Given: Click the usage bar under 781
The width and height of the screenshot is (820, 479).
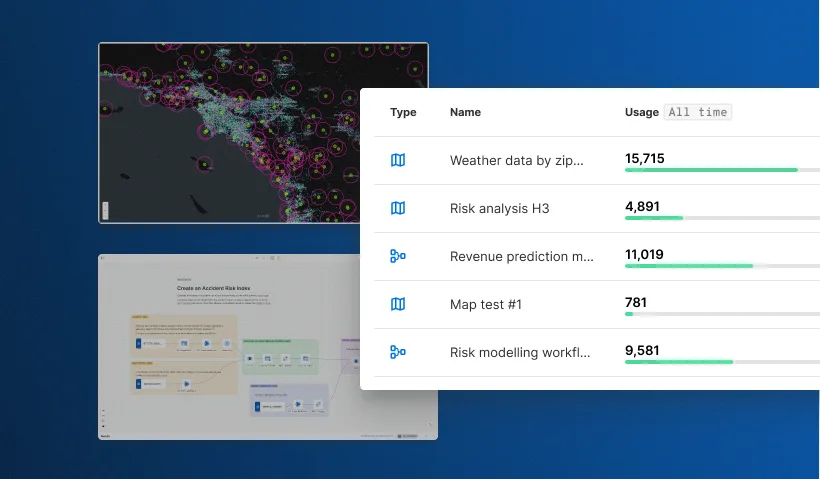Looking at the screenshot, I should (722, 314).
